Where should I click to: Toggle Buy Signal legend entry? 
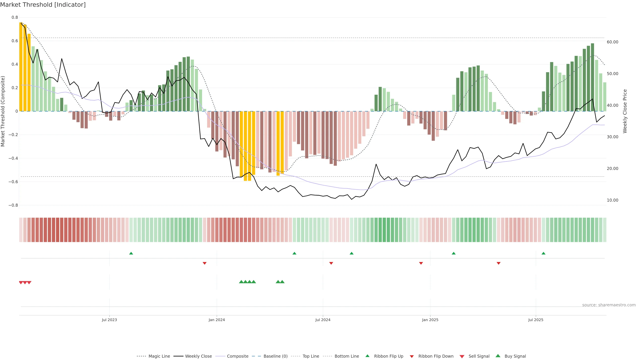pos(515,356)
